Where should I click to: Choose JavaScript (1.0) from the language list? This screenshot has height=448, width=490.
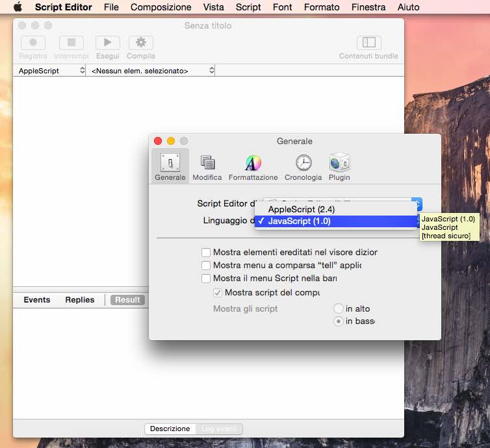[x=336, y=221]
